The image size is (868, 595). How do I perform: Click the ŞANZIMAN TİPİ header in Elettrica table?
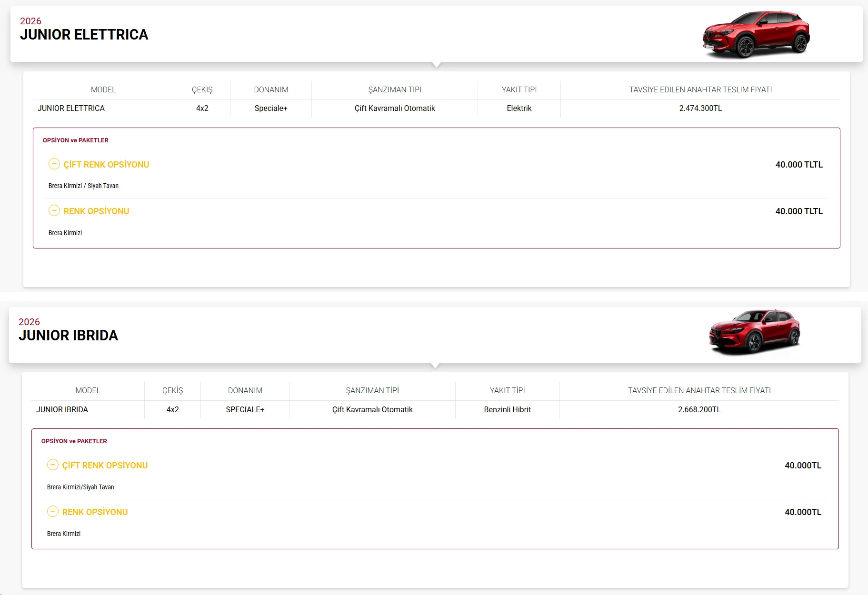click(x=395, y=90)
